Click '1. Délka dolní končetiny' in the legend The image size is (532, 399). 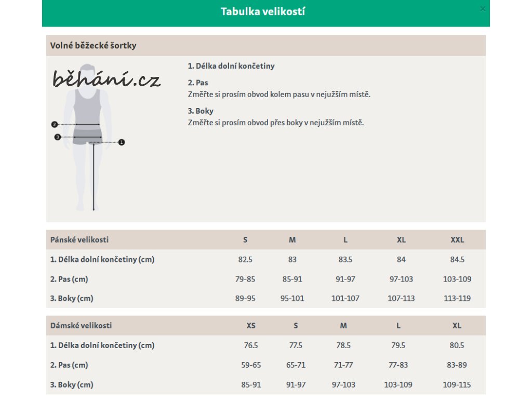coord(231,66)
